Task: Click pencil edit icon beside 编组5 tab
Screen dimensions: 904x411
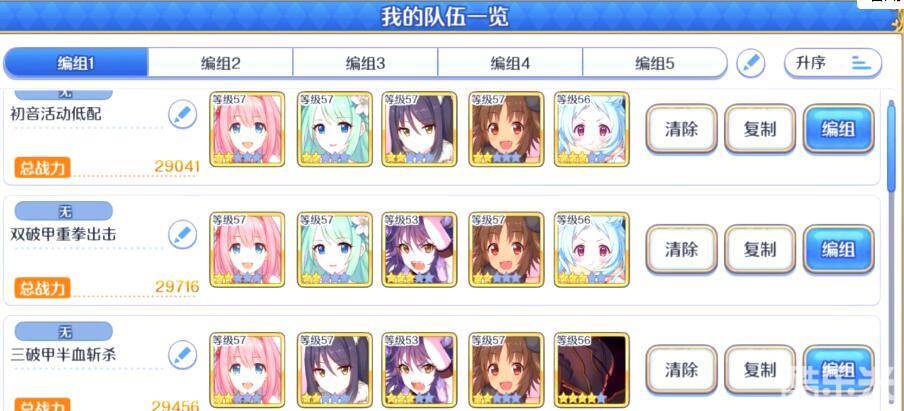Action: pos(751,63)
